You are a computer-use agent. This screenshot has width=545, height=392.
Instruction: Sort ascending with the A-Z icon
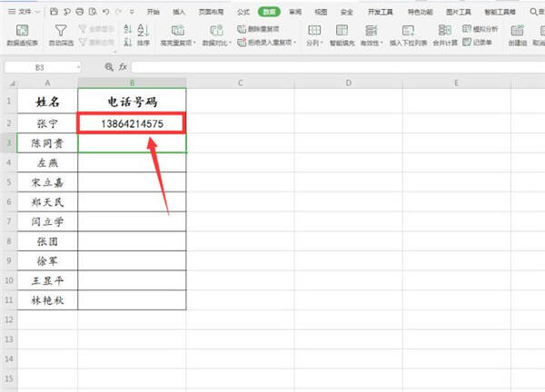tap(127, 29)
